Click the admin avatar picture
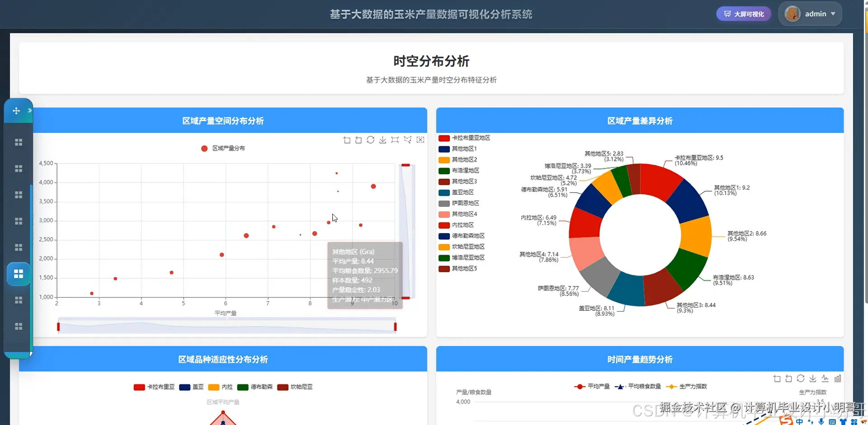The height and width of the screenshot is (425, 868). pyautogui.click(x=793, y=14)
